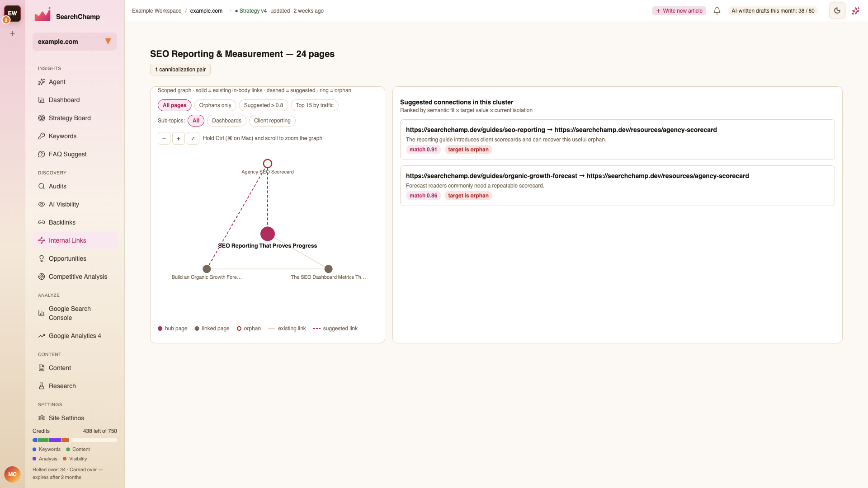Image resolution: width=868 pixels, height=488 pixels.
Task: Click Write new article button
Action: (679, 11)
